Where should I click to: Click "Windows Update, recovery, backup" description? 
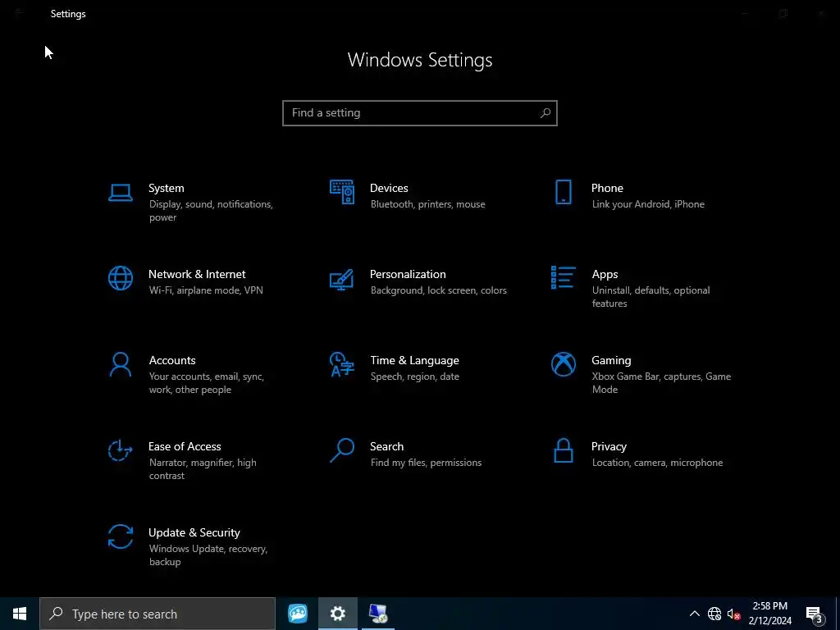[x=208, y=555]
